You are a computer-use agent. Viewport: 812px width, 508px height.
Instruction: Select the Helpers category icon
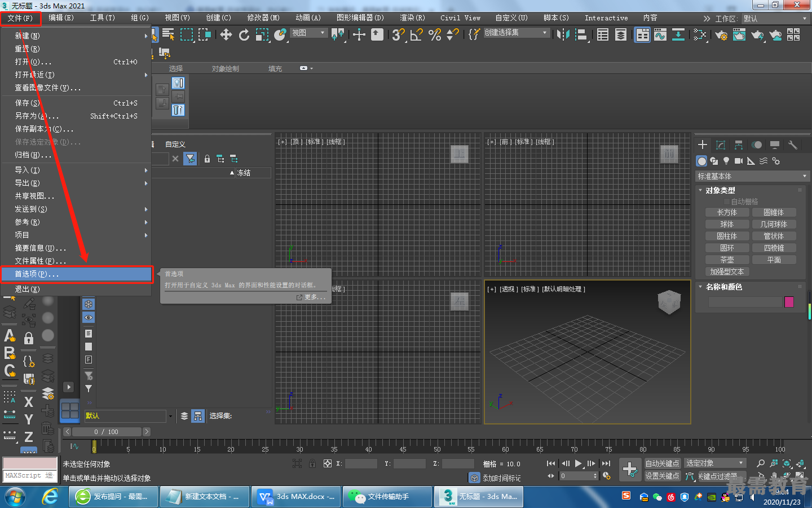pyautogui.click(x=751, y=161)
